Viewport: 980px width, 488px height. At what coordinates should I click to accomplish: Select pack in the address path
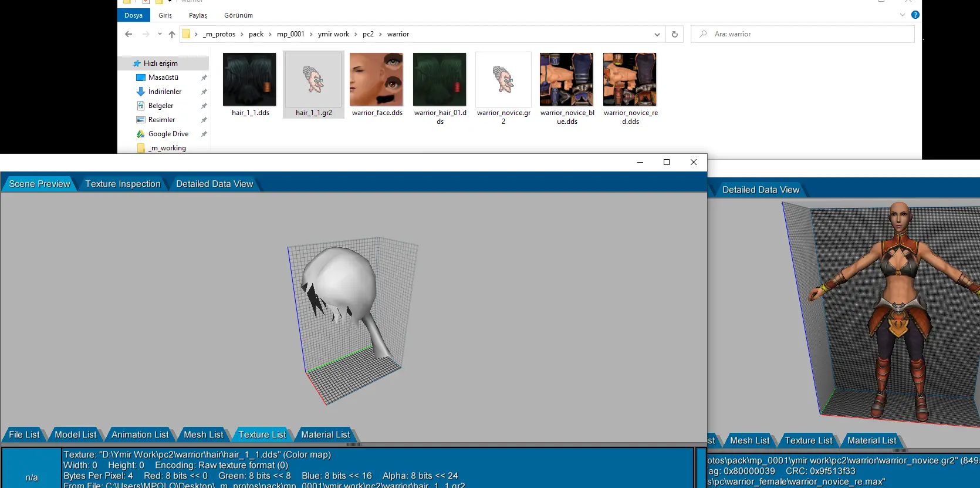pos(256,34)
